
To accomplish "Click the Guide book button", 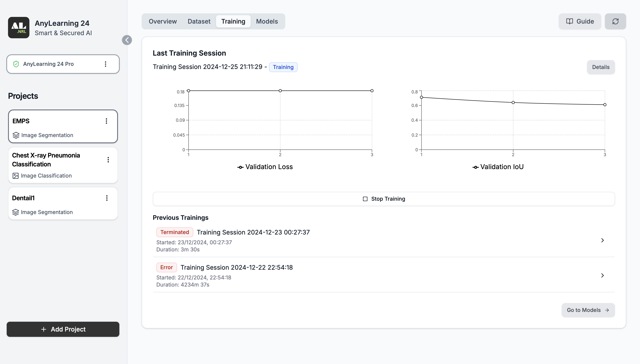I will 579,21.
